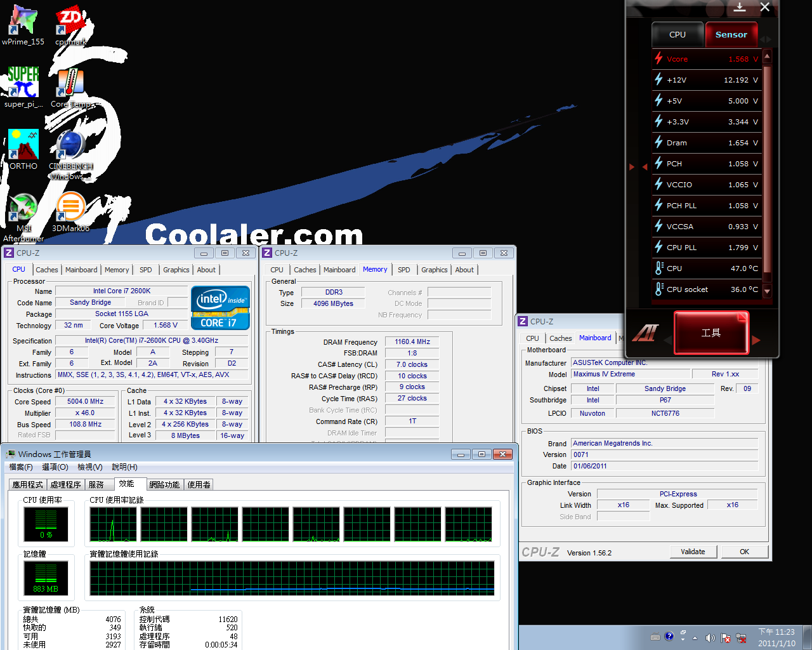Click the Task Manager title bar icon
Image resolution: width=812 pixels, height=650 pixels.
pyautogui.click(x=10, y=454)
